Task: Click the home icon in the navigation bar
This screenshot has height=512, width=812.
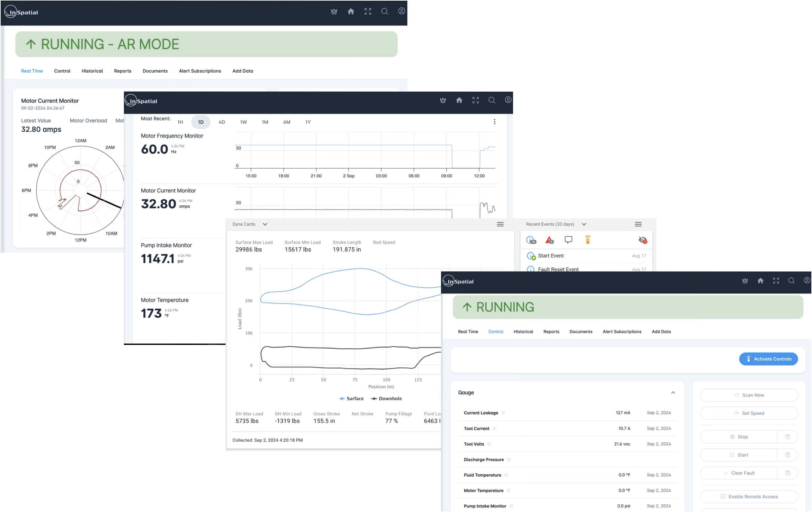Action: (351, 11)
